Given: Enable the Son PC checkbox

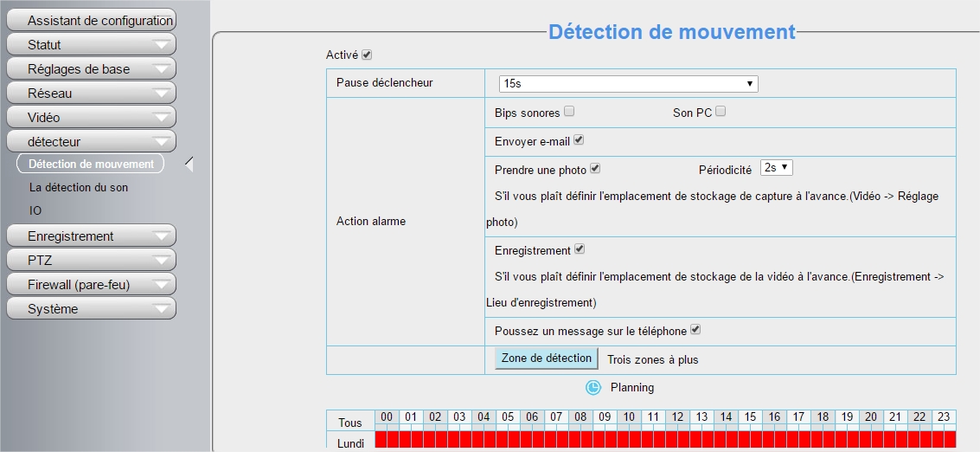Looking at the screenshot, I should [x=721, y=112].
